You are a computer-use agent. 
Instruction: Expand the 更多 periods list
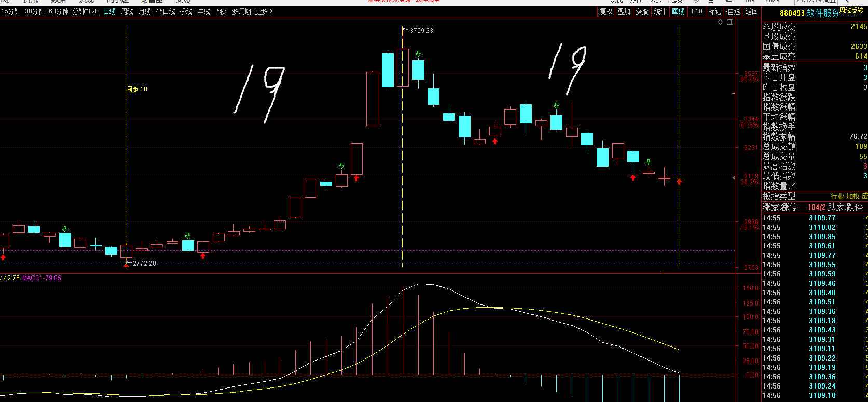(x=264, y=11)
